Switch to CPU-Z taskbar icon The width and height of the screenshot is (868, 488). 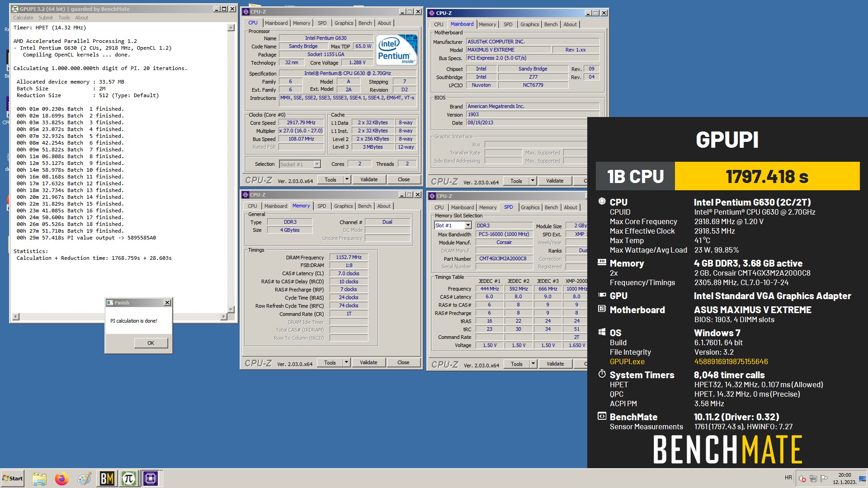(150, 479)
